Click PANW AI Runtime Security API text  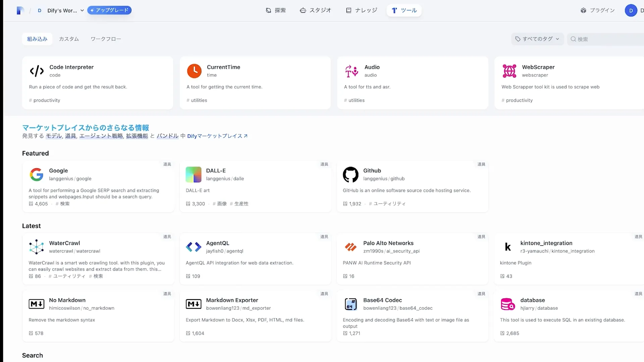(377, 263)
